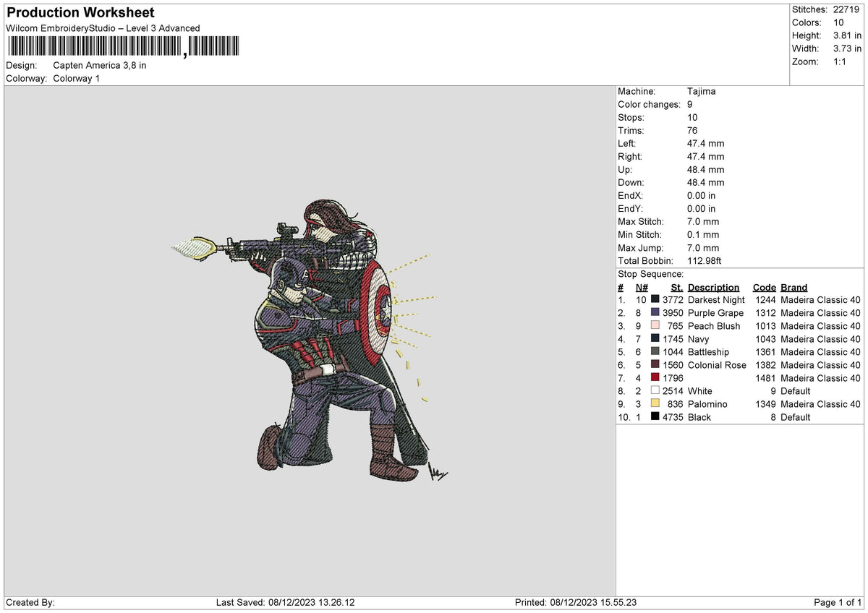
Task: Click 'Default' brand in the White row
Action: [796, 390]
